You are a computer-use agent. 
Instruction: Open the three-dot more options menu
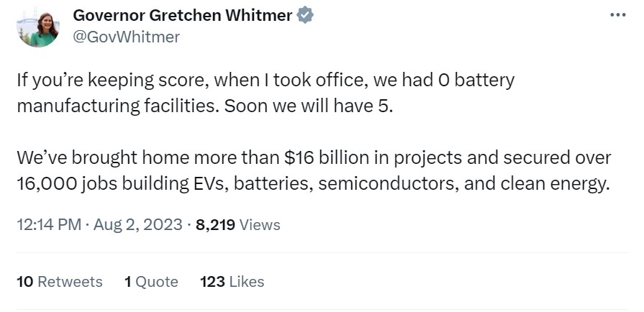tap(617, 15)
